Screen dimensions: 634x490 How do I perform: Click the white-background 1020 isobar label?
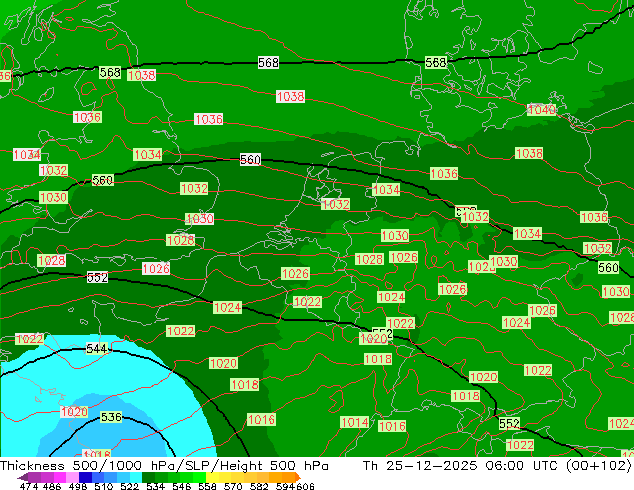pos(74,412)
